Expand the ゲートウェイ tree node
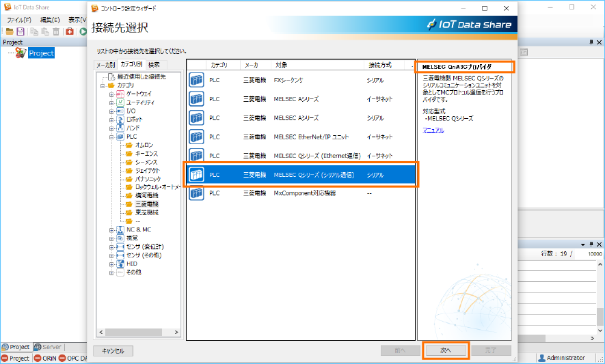The height and width of the screenshot is (364, 605). click(111, 94)
